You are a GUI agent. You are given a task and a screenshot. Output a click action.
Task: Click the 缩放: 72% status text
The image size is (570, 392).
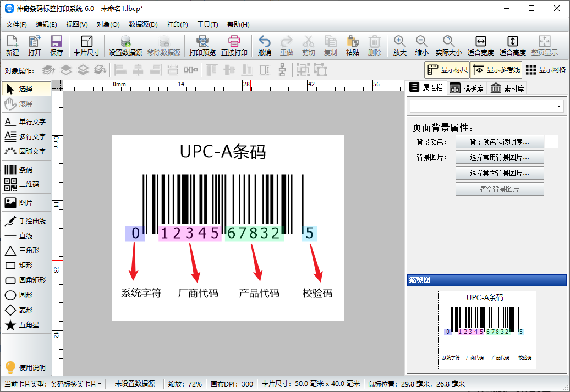coord(185,384)
